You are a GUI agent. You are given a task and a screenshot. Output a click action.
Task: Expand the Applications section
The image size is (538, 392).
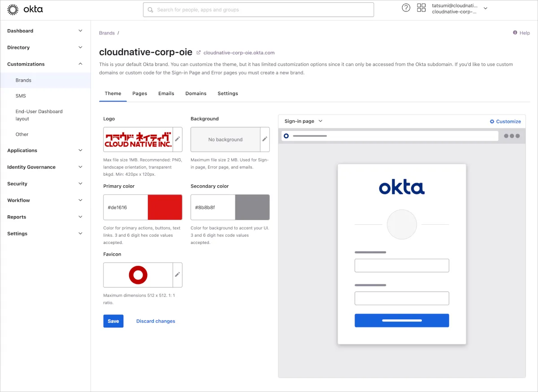45,151
